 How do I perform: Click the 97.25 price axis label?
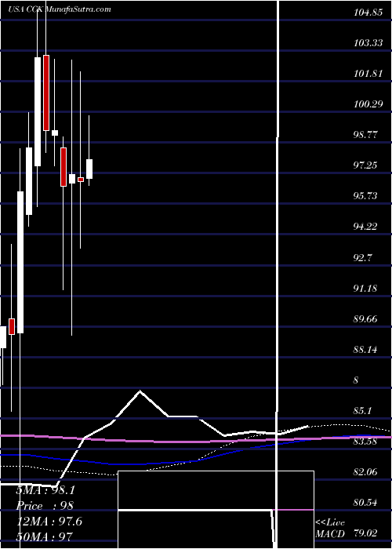click(366, 165)
